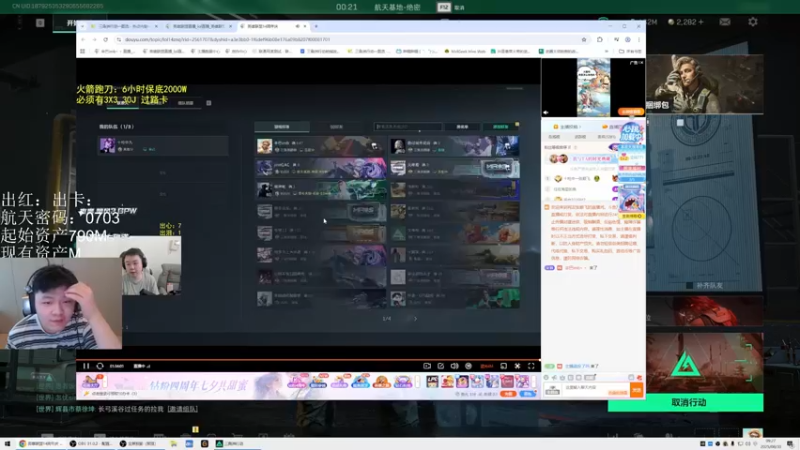Switch to the second Chrome tab

click(x=198, y=26)
